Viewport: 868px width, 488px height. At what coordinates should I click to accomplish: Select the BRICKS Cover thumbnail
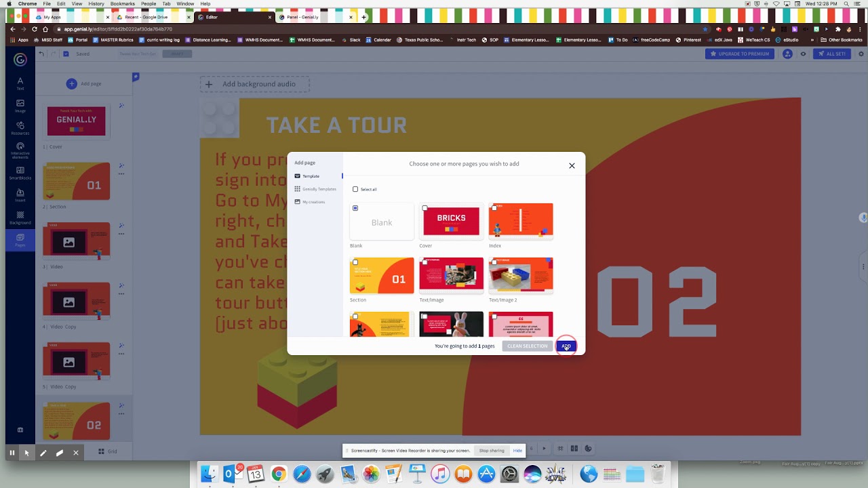point(452,222)
